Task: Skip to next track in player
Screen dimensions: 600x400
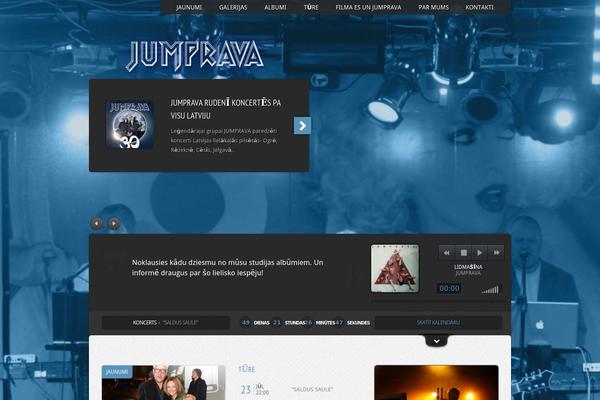Action: coord(496,253)
